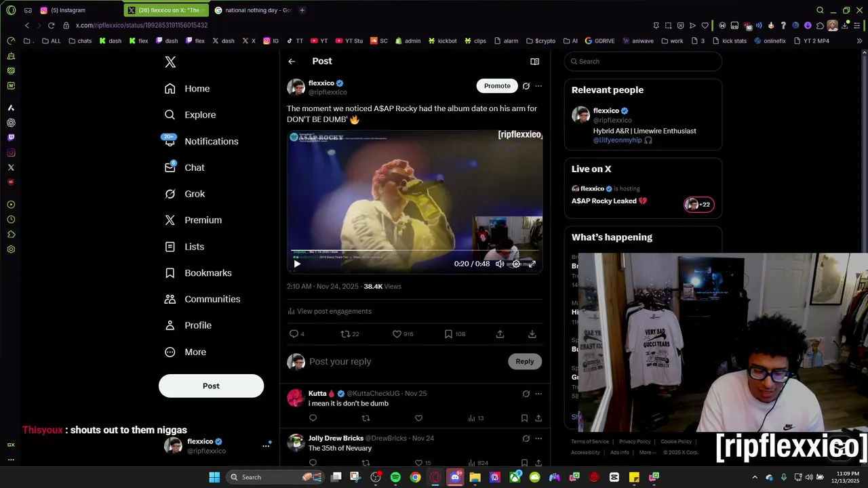Screen dimensions: 868x488
Task: Open the X logo home link
Action: pos(170,62)
